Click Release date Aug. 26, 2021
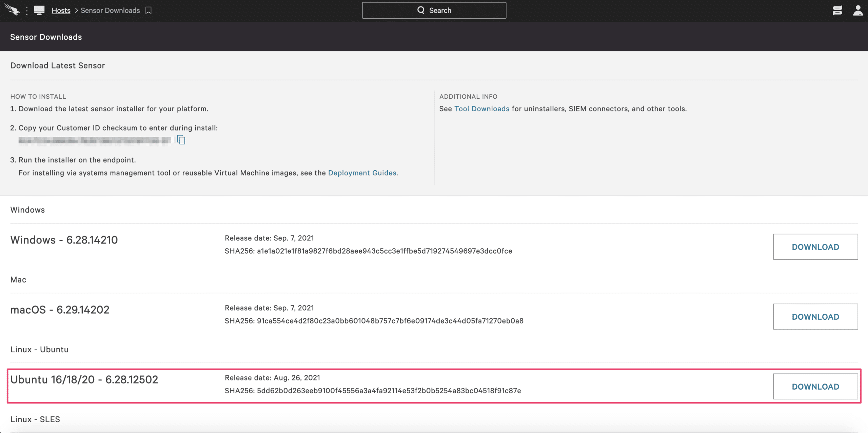 (x=272, y=378)
